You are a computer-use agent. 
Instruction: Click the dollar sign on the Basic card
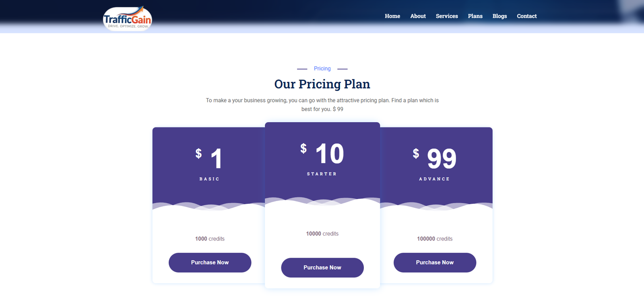198,153
